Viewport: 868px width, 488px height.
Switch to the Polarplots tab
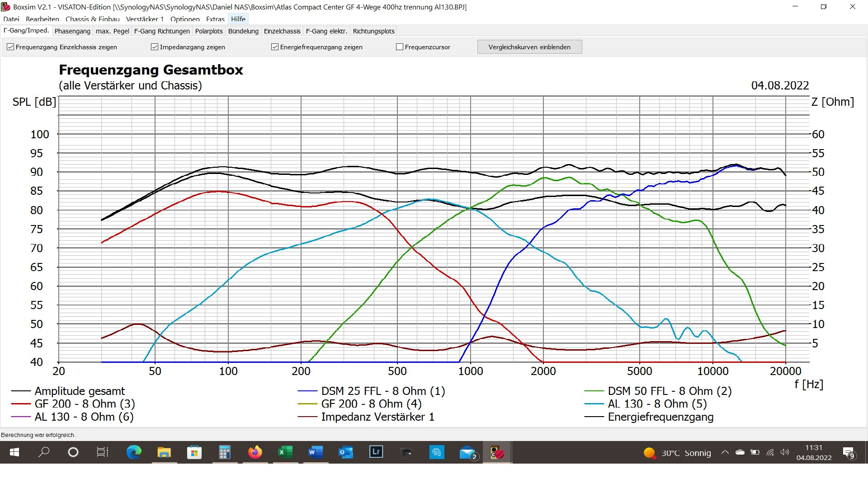tap(209, 31)
